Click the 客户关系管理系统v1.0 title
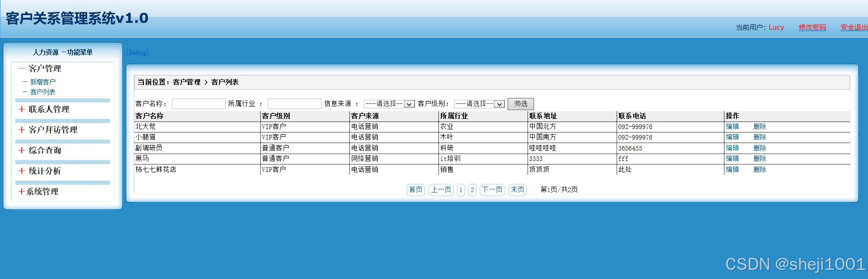 click(77, 18)
